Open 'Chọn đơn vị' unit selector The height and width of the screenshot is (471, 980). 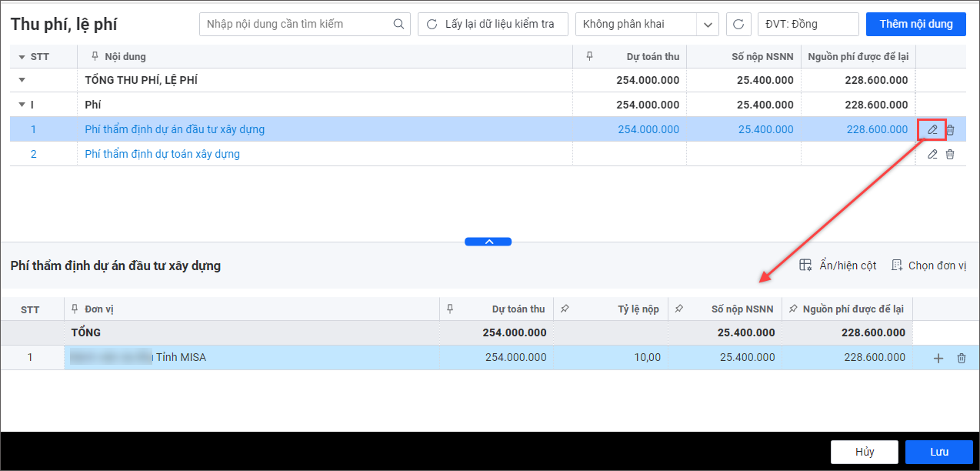pos(928,266)
